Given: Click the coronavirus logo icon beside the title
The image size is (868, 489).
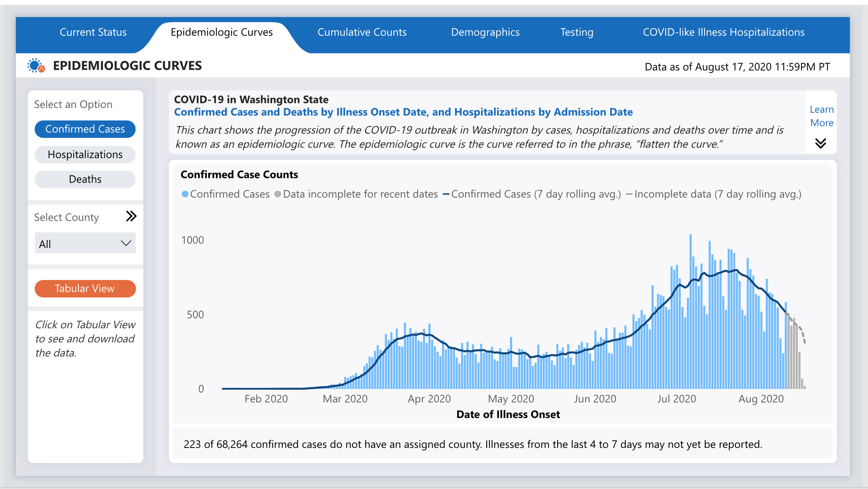Looking at the screenshot, I should pos(36,66).
